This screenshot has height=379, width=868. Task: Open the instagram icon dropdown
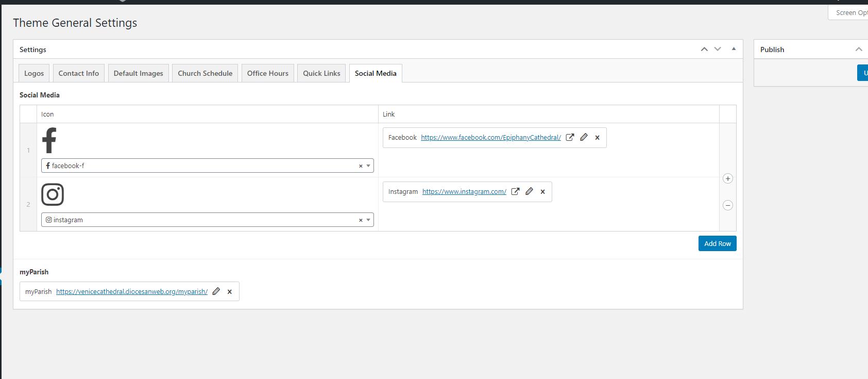368,220
